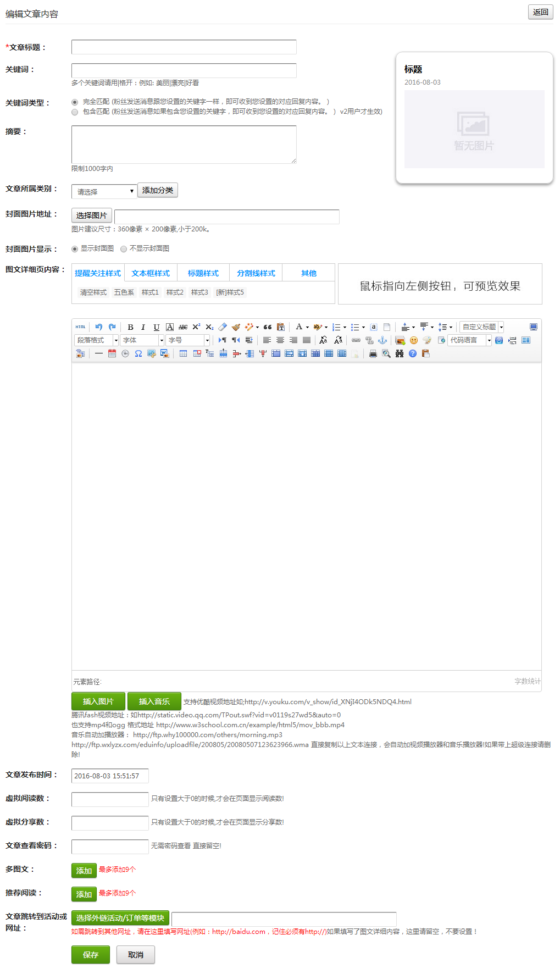The height and width of the screenshot is (979, 560).
Task: Click the 插入图片 button
Action: coord(98,701)
